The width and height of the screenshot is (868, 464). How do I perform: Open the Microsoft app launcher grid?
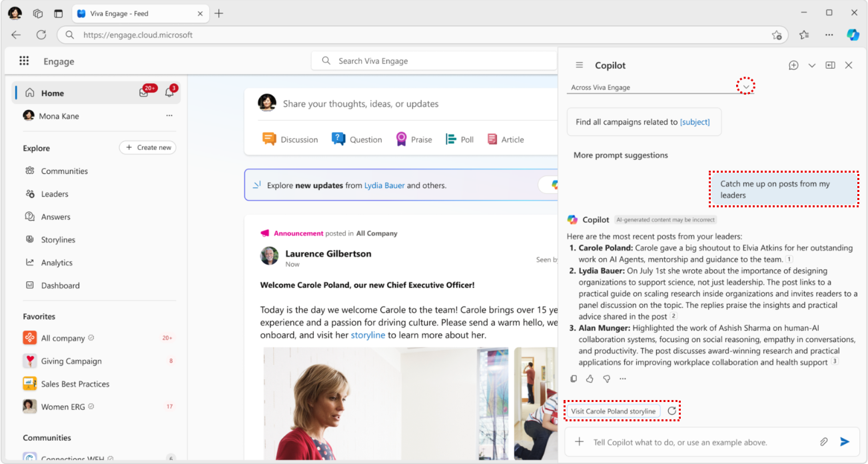(x=24, y=61)
